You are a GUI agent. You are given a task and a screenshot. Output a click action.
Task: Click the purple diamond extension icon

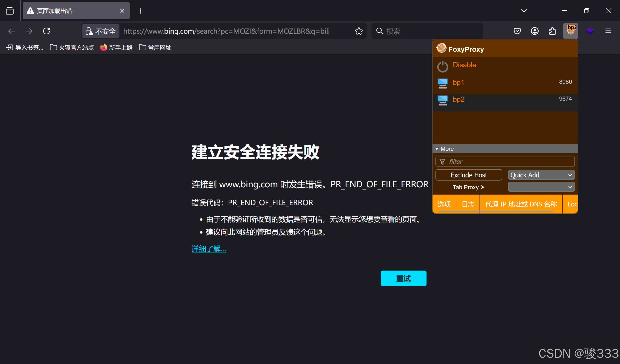tap(590, 31)
